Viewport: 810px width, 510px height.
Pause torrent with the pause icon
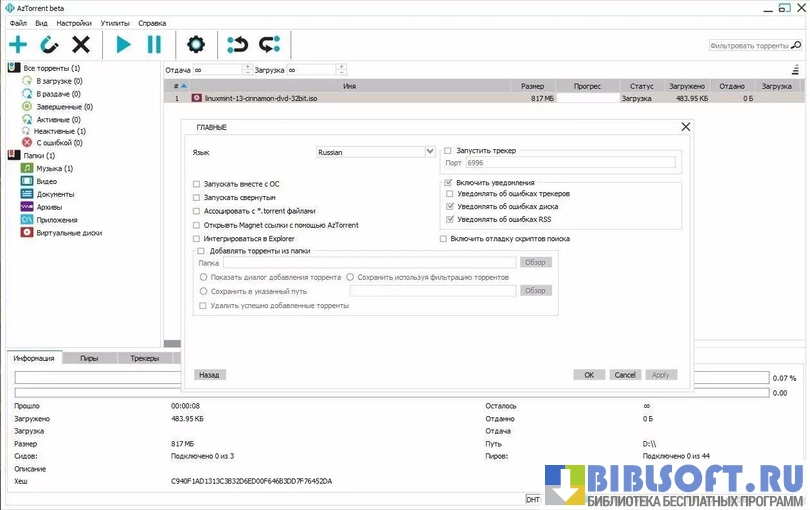[x=154, y=44]
